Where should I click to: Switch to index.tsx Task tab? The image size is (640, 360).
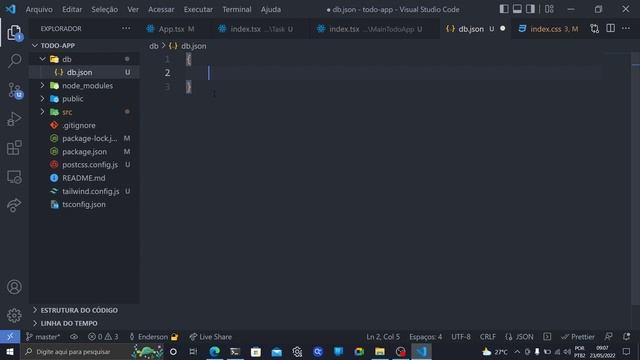tap(256, 29)
